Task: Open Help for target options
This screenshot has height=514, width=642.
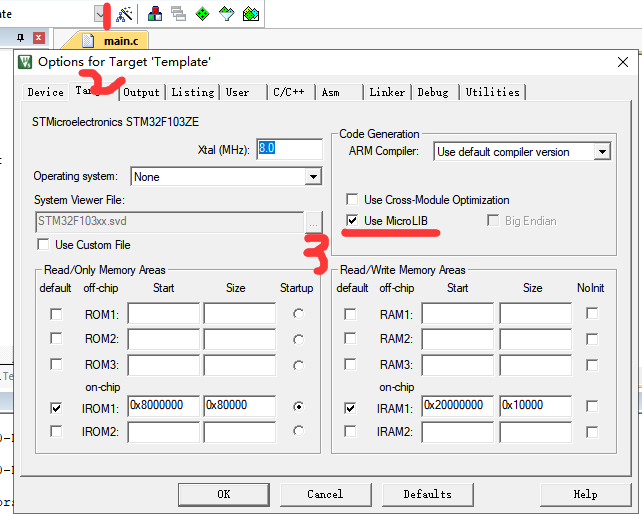Action: coord(585,494)
